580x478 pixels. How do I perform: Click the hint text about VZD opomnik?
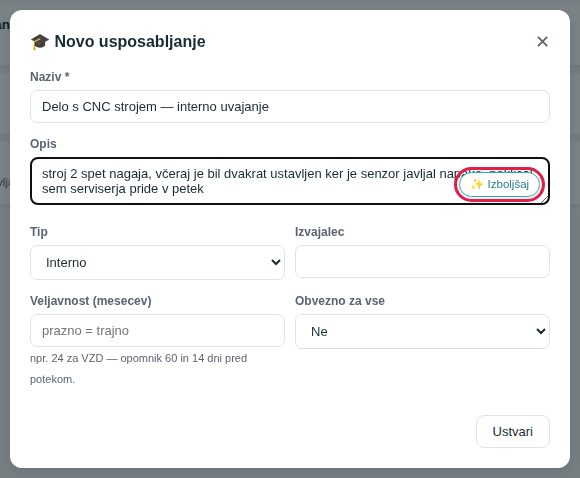138,368
